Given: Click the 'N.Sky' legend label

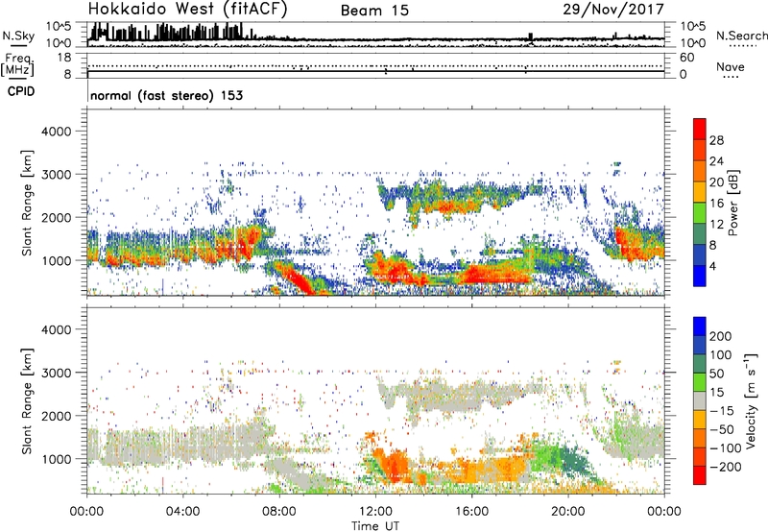Looking at the screenshot, I should [x=18, y=36].
